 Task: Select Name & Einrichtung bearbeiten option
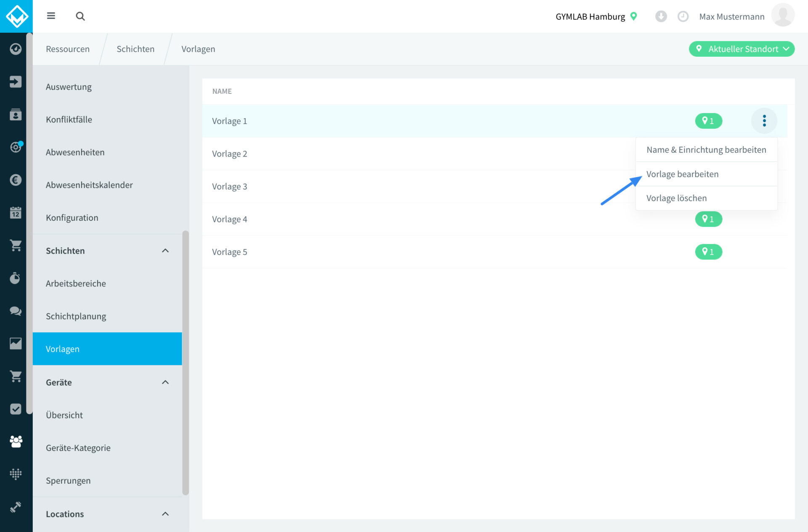coord(706,150)
